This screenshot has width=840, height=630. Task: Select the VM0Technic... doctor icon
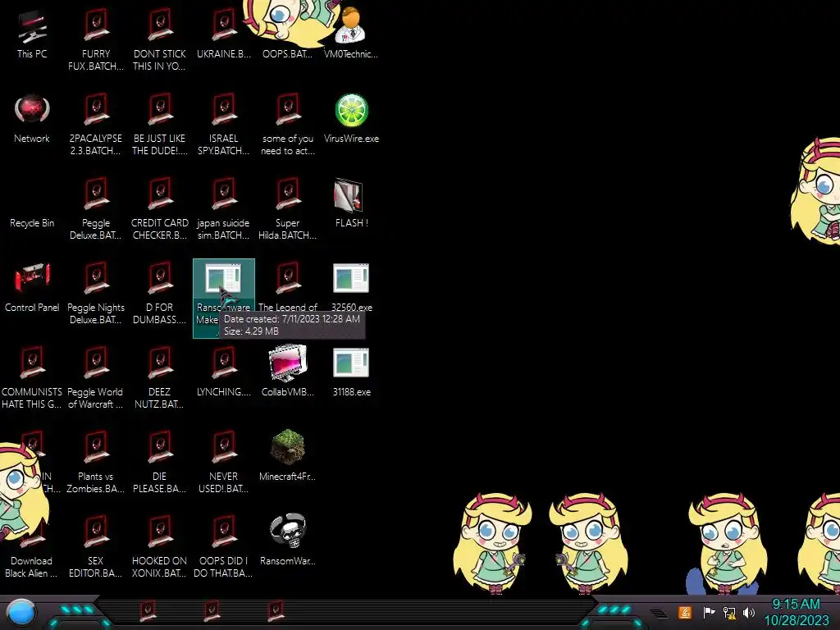351,25
